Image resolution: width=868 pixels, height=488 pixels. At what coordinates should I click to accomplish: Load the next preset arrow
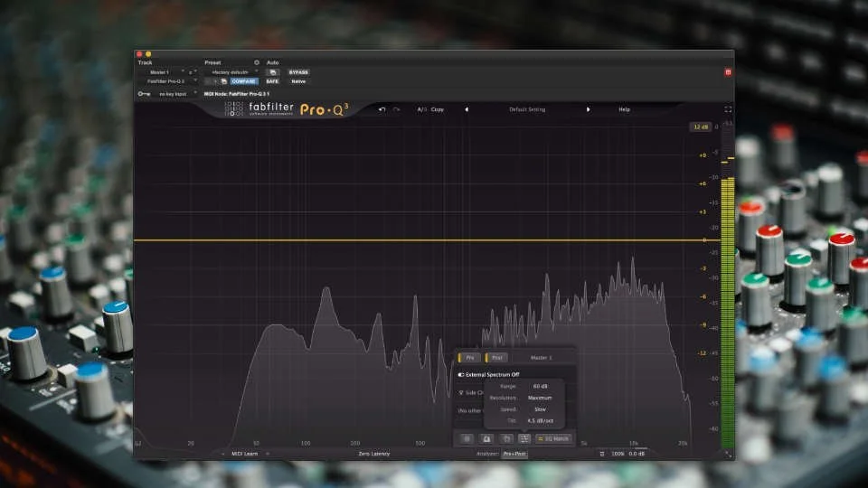point(588,109)
